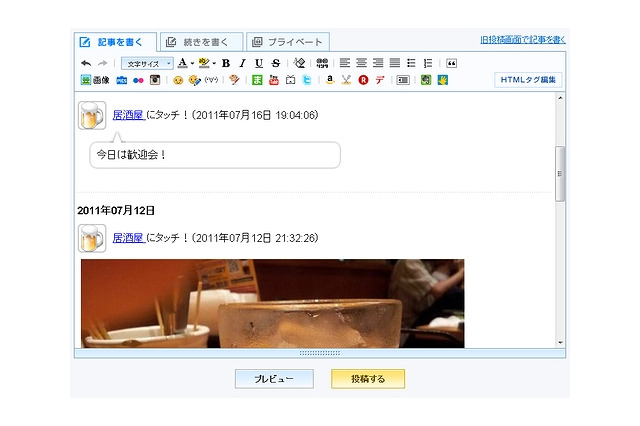Open the blue 'Pics' photo icon
The width and height of the screenshot is (640, 426).
click(122, 80)
